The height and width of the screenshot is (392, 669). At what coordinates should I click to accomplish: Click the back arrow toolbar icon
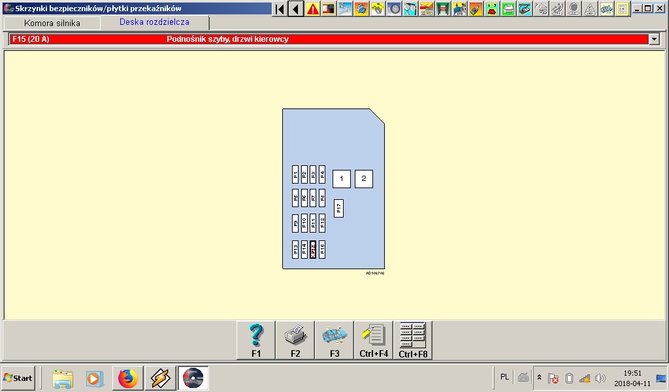pos(296,9)
